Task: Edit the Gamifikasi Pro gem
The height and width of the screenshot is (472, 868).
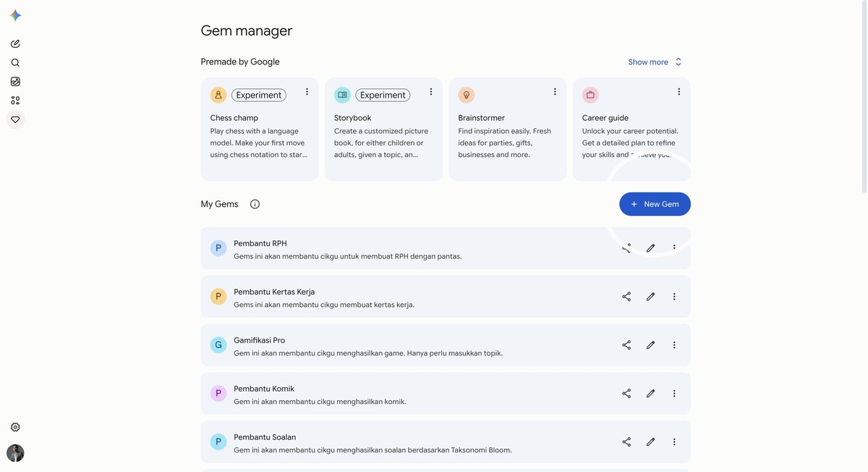Action: coord(650,345)
